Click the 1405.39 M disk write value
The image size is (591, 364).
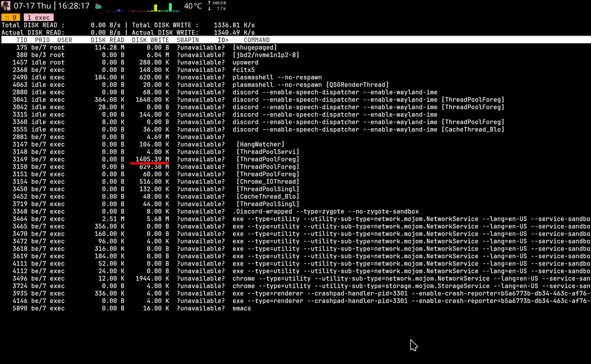pos(152,159)
